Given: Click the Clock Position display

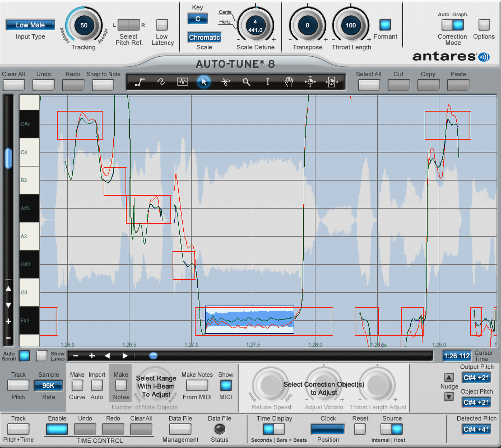Looking at the screenshot, I should click(x=328, y=429).
